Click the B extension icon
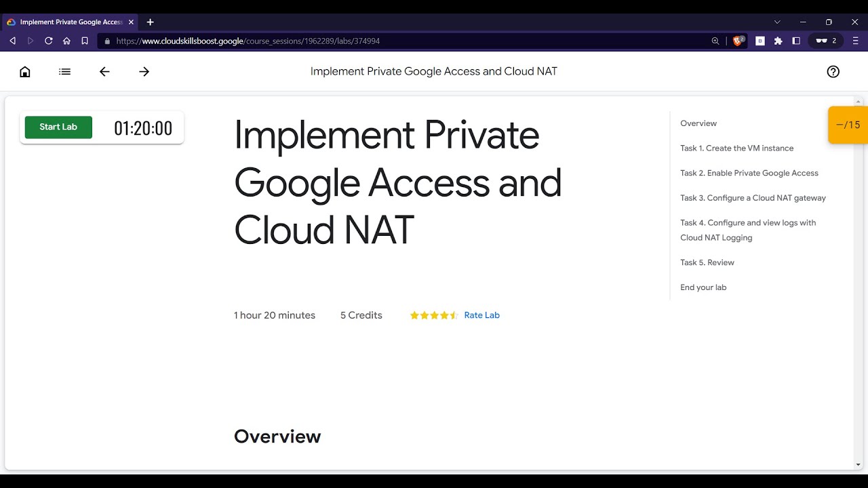 point(760,41)
